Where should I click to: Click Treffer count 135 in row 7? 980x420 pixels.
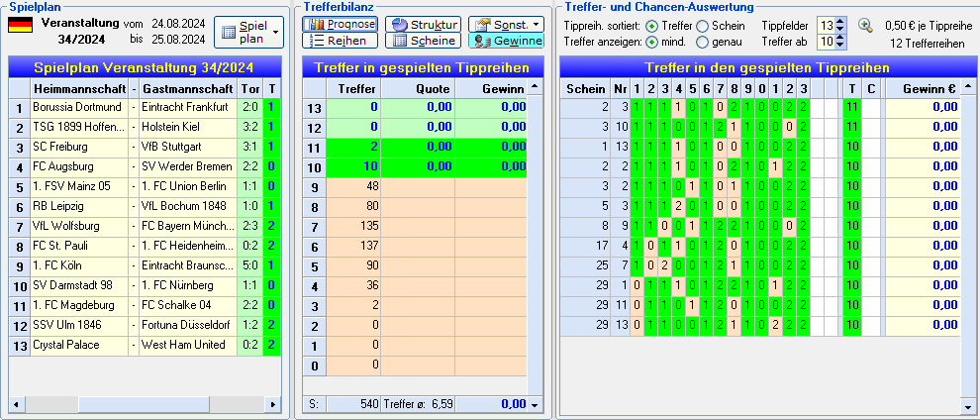(353, 228)
